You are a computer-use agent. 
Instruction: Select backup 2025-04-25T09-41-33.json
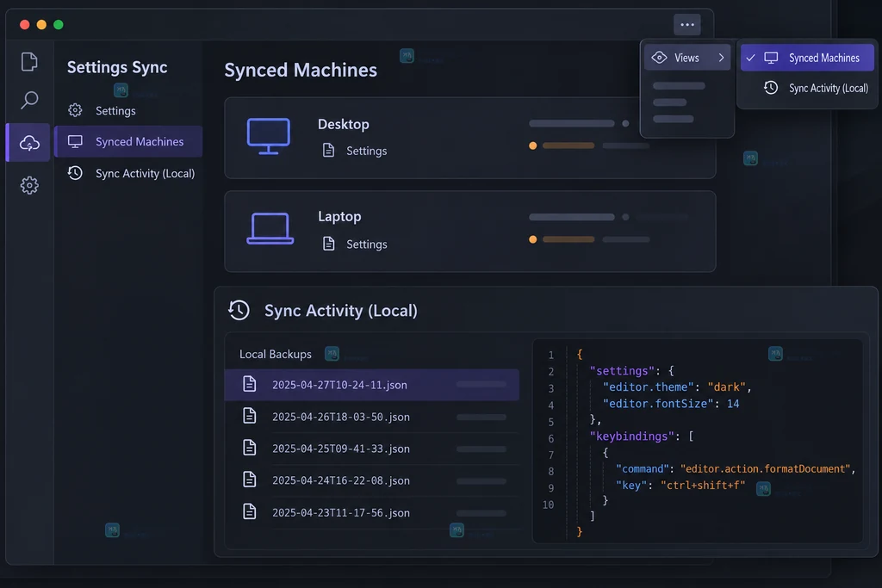372,449
